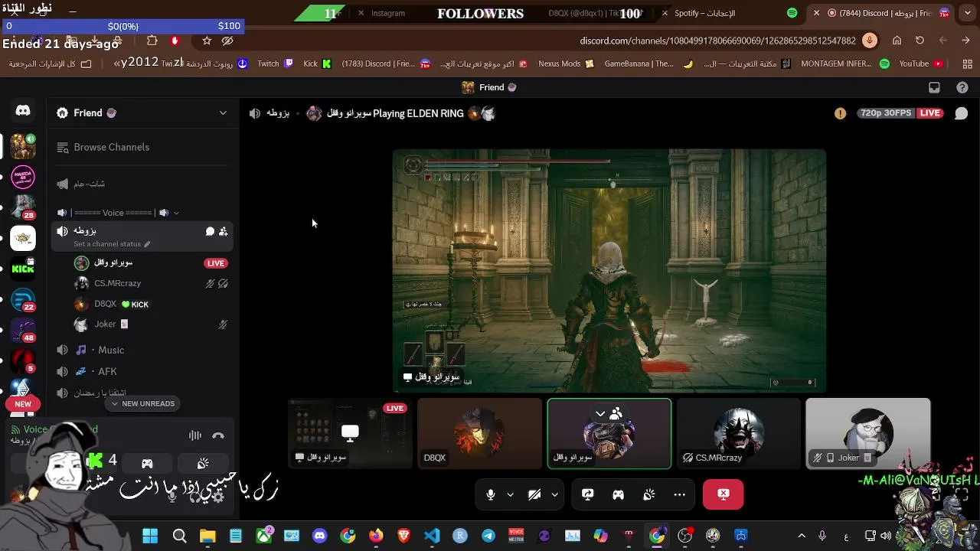This screenshot has height=551, width=980.
Task: Expand Friend server header menu
Action: click(223, 113)
